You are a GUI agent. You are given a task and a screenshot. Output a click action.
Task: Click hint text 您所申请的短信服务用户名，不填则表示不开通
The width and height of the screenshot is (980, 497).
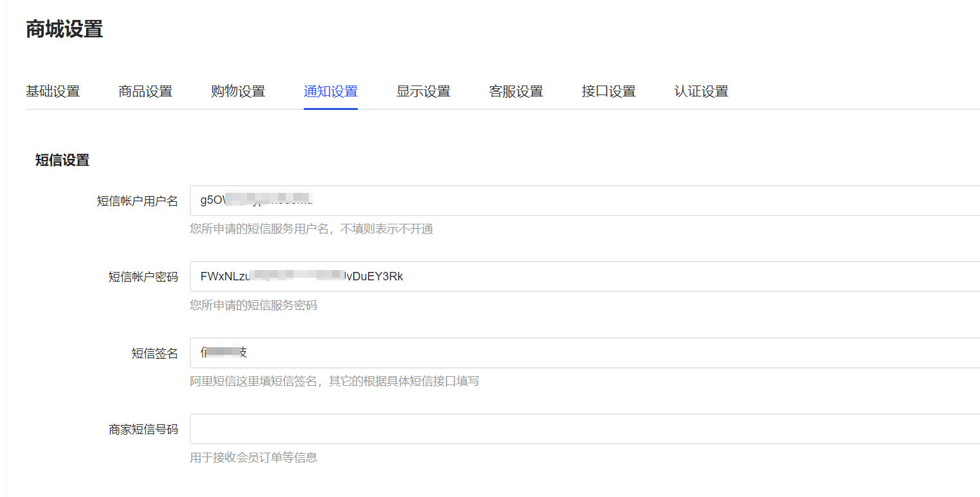pos(311,229)
